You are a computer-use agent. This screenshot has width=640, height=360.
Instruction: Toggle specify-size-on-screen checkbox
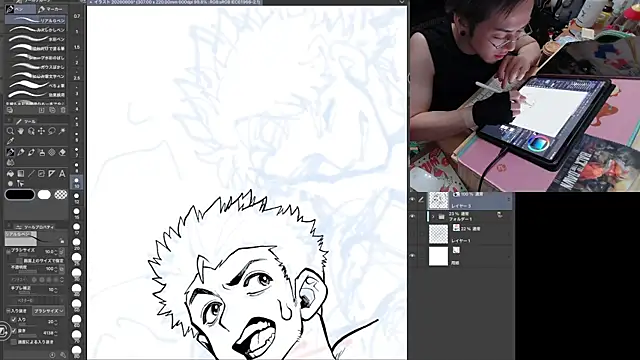coord(19,260)
